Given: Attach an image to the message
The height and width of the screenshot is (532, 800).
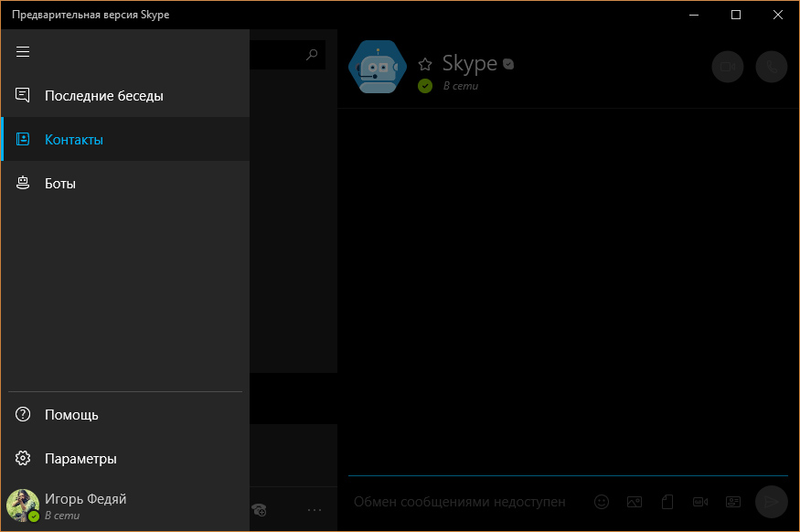Looking at the screenshot, I should click(635, 502).
